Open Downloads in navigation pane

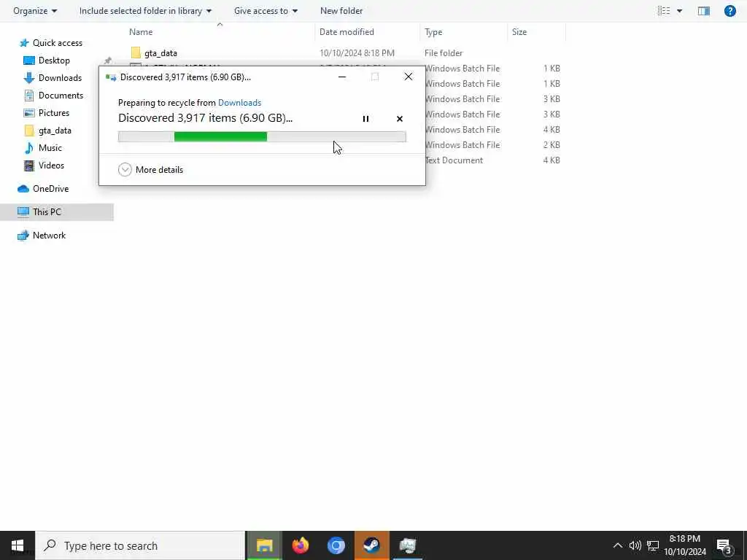53,77
